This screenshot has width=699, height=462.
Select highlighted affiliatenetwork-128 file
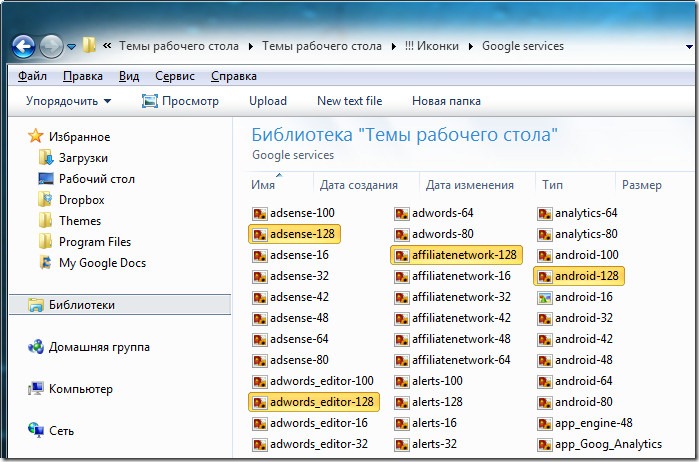pos(456,255)
